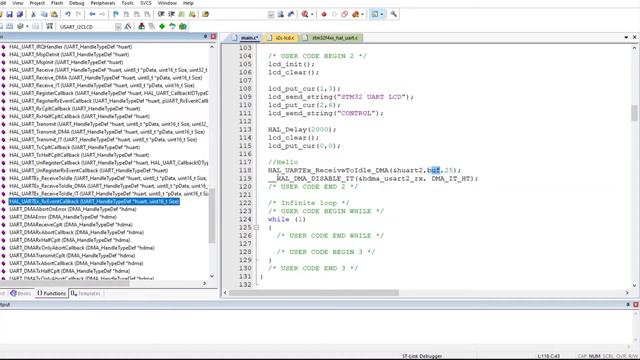
Task: Select HAL_UART_Receive_DMA function entry
Action: point(106,78)
